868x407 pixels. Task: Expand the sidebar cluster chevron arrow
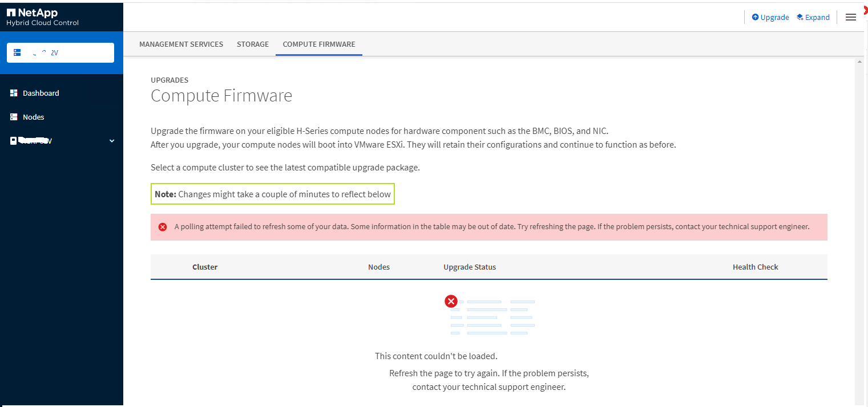pyautogui.click(x=112, y=141)
